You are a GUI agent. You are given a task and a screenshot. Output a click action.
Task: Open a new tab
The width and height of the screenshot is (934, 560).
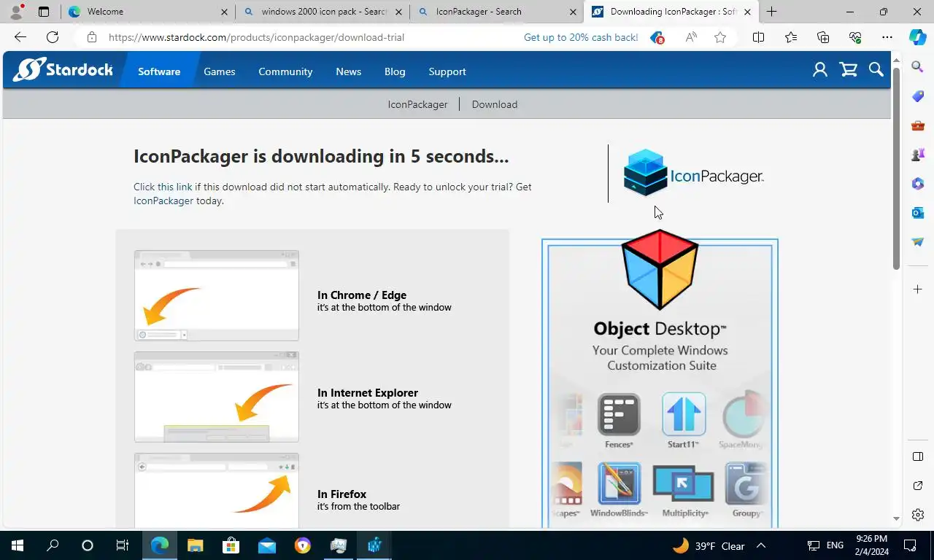[x=771, y=12]
